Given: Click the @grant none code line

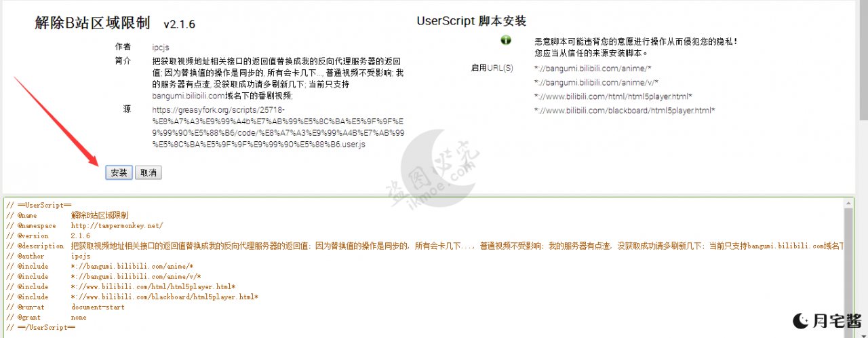Looking at the screenshot, I should 46,317.
